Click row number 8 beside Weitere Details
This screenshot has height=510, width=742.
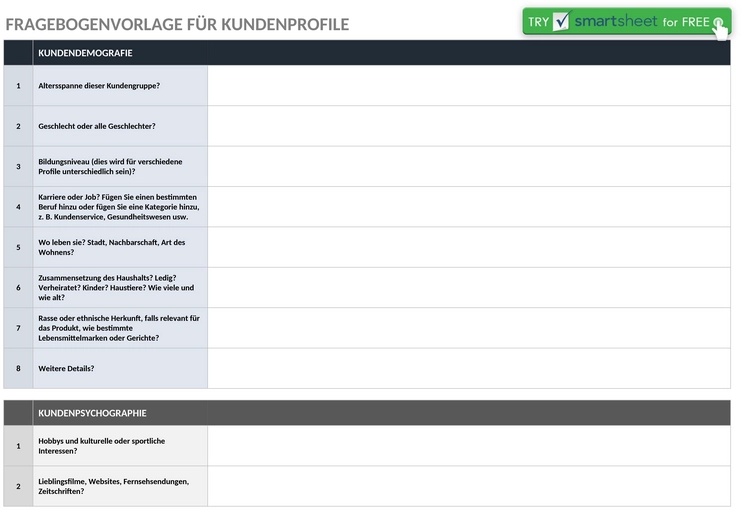click(x=18, y=369)
